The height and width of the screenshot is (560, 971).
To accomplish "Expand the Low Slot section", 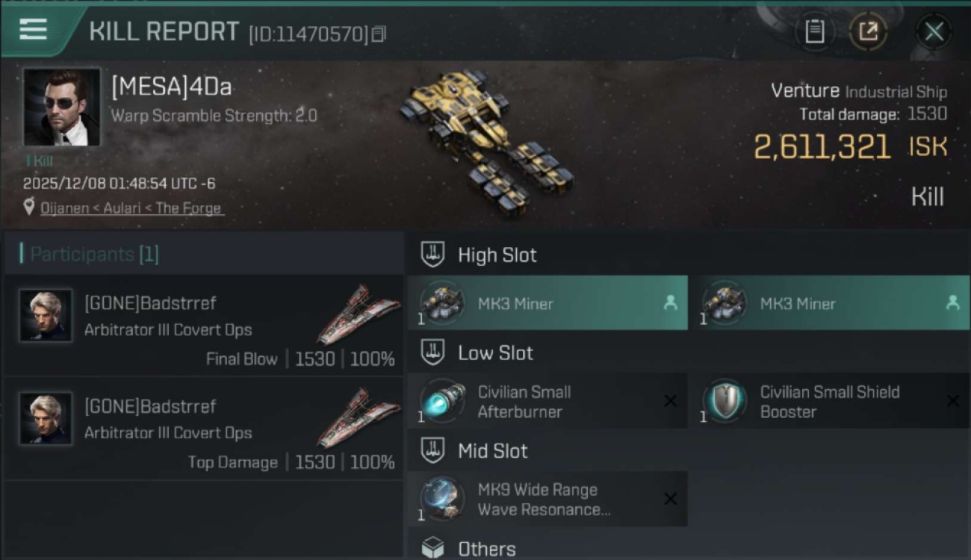I will [495, 353].
